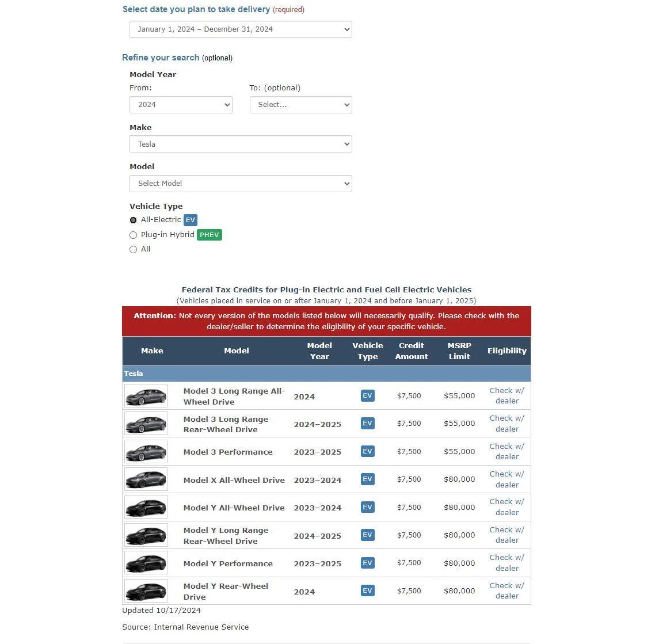
Task: Click the Model X All-Wheel Drive thumbnail
Action: point(146,479)
